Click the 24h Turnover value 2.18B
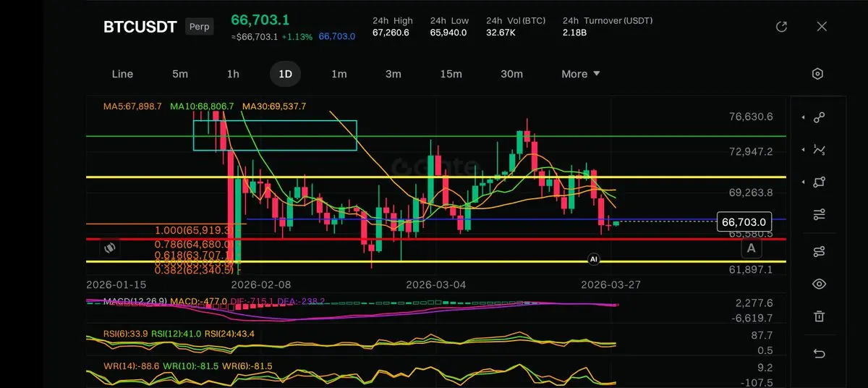868x388 pixels. point(574,33)
